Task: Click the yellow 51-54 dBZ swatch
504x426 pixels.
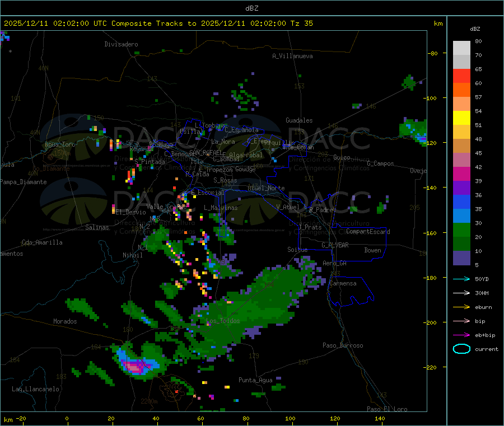Action: [461, 118]
